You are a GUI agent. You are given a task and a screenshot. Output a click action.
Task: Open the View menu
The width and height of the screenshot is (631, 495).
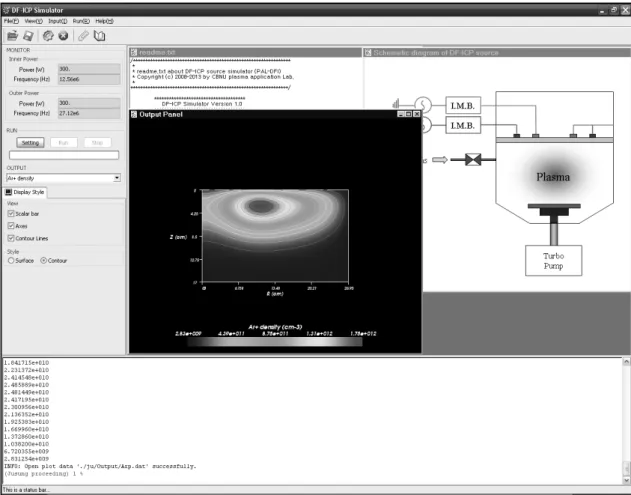click(x=33, y=21)
